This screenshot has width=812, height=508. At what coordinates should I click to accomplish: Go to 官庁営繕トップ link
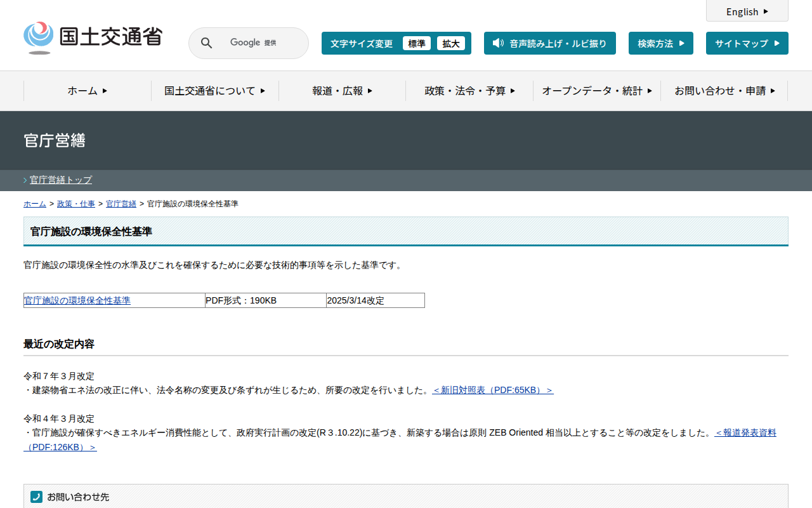pos(61,180)
